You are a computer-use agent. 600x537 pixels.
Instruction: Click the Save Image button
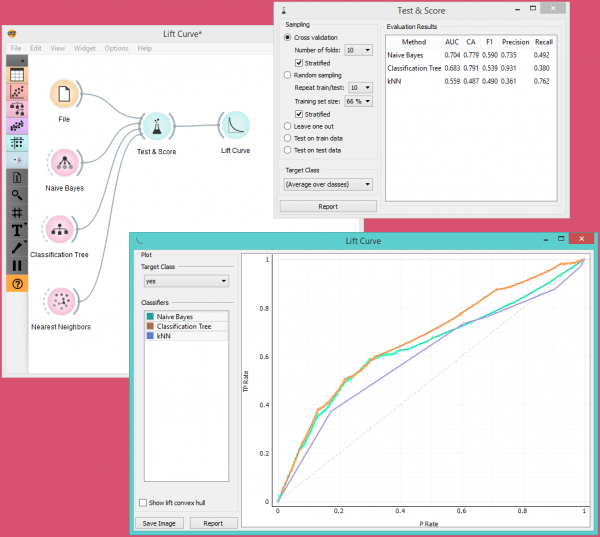[x=160, y=523]
